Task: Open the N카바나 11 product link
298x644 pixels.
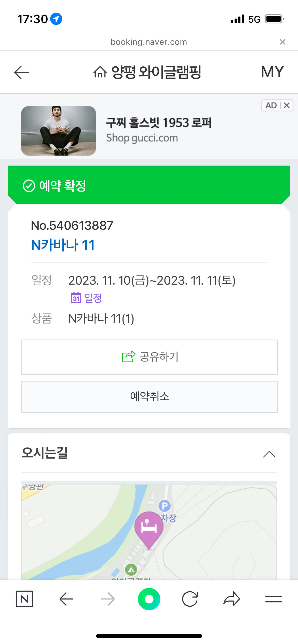Action: (x=63, y=245)
